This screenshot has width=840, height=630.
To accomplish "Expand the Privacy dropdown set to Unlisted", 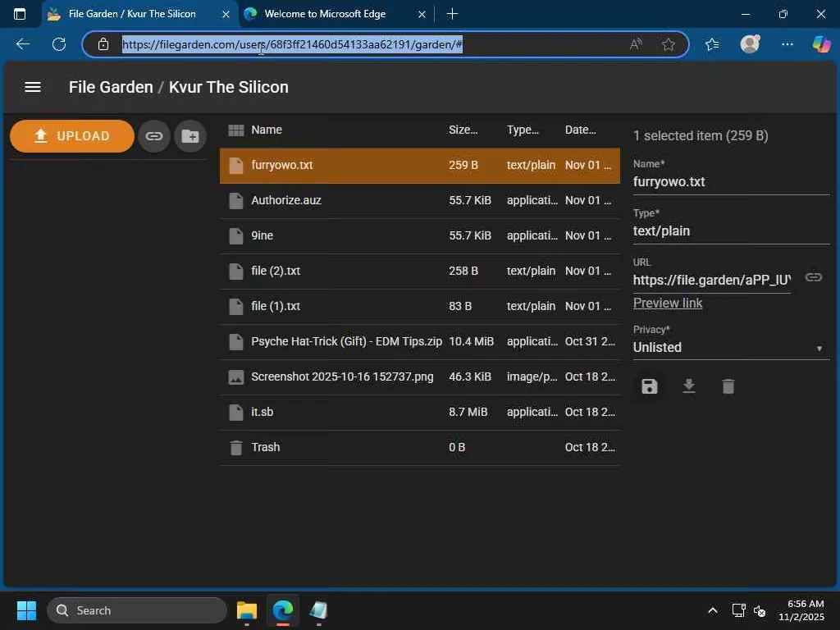I will coord(730,348).
